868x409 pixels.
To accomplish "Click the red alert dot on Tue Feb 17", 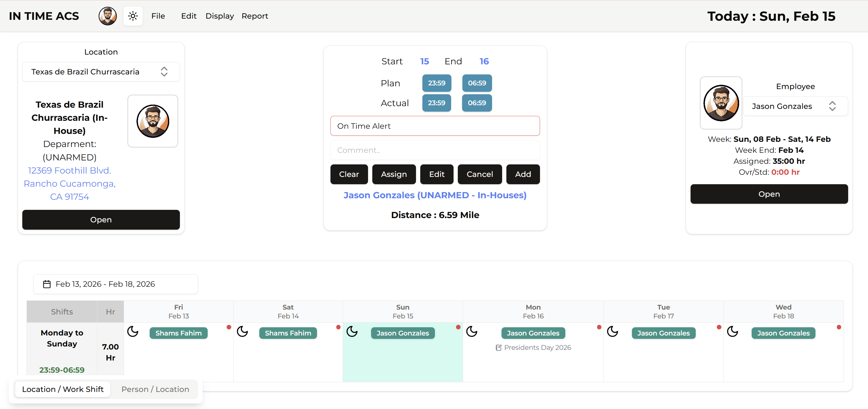I will pos(719,327).
